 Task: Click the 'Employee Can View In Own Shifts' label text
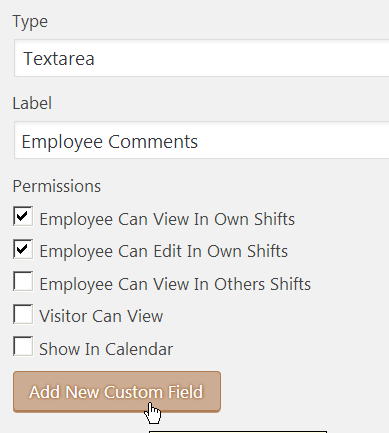pos(167,219)
